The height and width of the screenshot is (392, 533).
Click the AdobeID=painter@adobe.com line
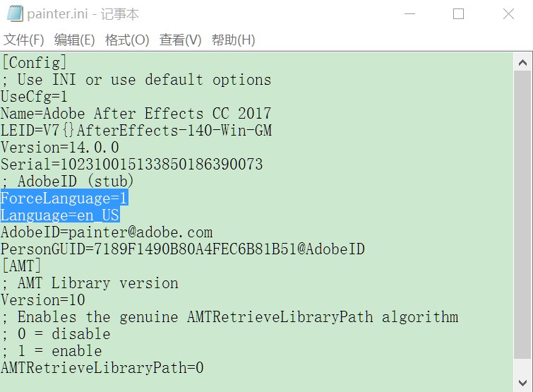tap(107, 232)
